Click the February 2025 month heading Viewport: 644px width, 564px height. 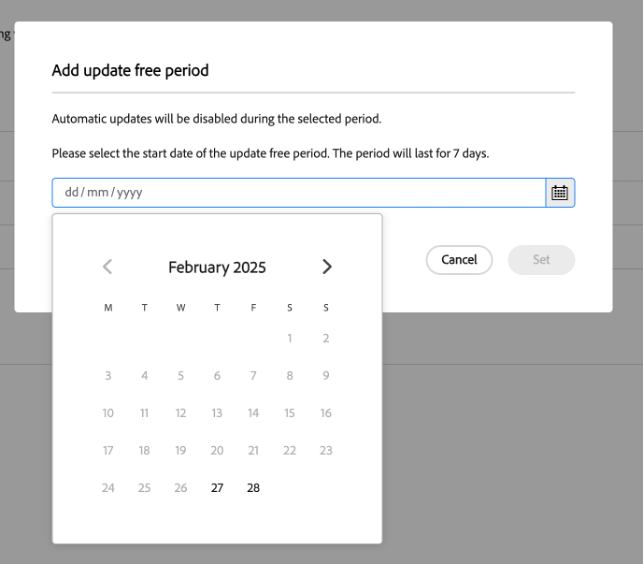(217, 267)
